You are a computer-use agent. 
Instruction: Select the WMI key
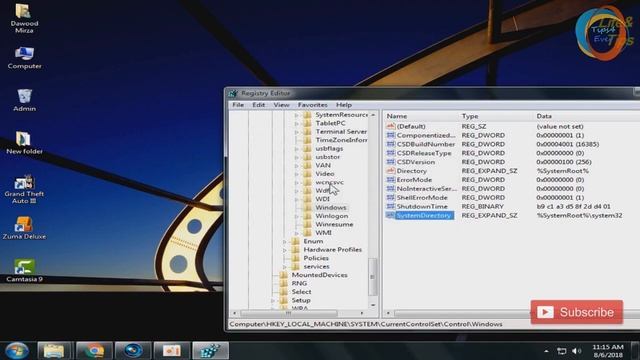(323, 233)
